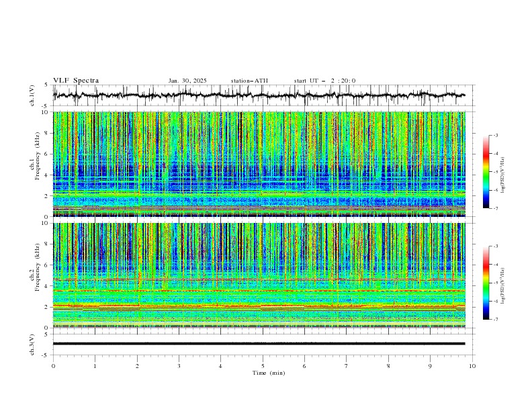Click the 'Jan. 30, 2025' date label
532x411 pixels.
pos(187,81)
